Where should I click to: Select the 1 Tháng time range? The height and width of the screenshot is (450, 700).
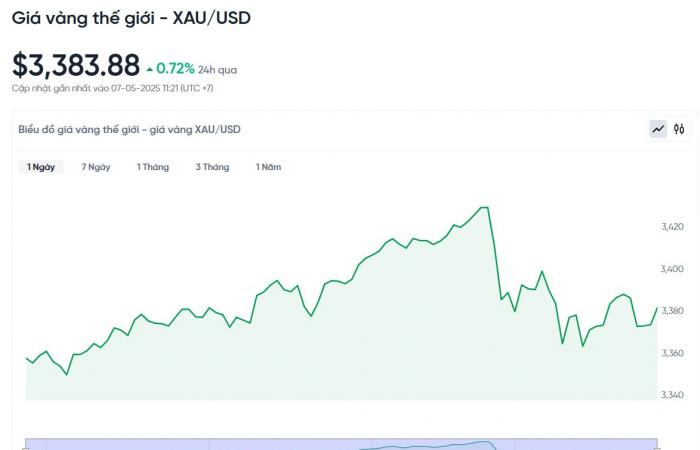(x=153, y=167)
